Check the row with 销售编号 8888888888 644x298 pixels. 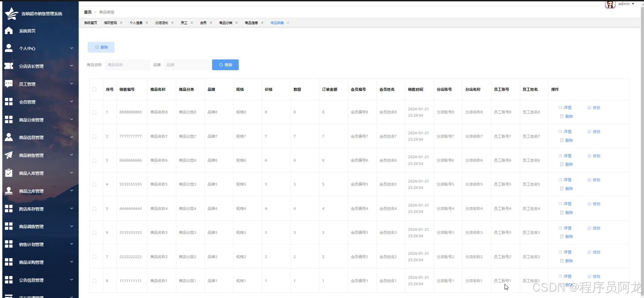pos(94,112)
